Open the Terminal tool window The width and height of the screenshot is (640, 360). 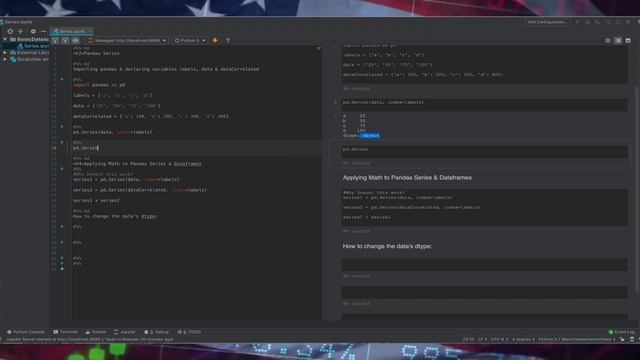65,332
